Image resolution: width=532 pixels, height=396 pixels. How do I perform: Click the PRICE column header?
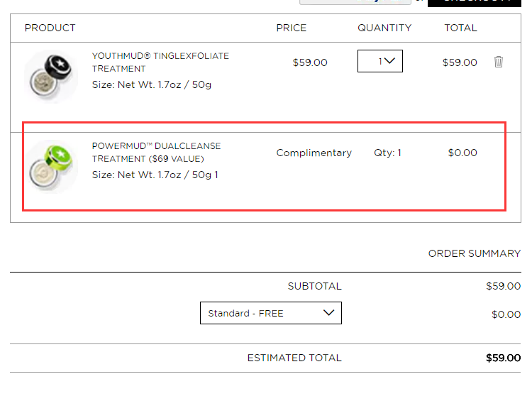coord(292,28)
